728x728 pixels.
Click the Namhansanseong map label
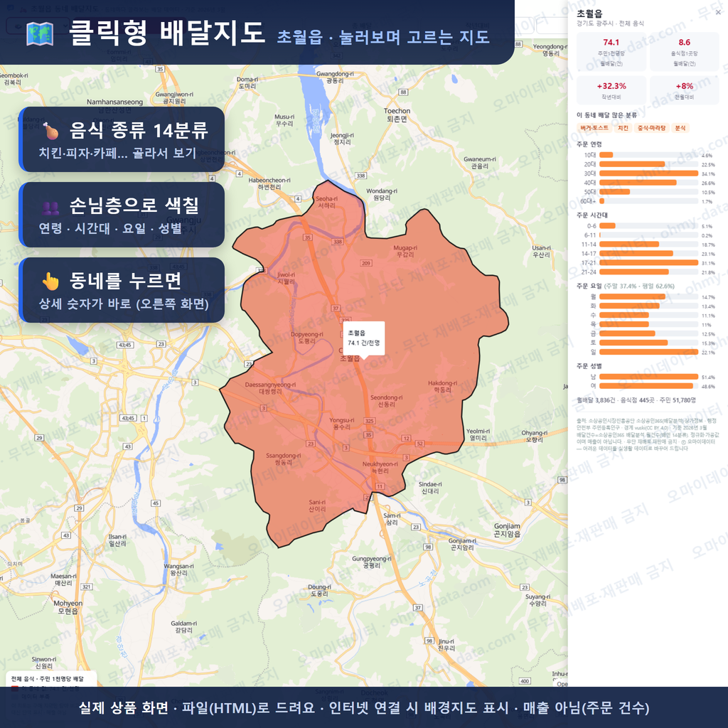[x=114, y=102]
